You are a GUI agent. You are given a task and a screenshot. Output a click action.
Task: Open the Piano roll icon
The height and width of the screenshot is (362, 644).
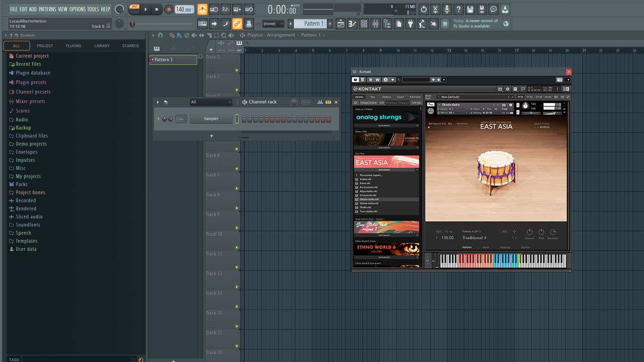[x=352, y=24]
